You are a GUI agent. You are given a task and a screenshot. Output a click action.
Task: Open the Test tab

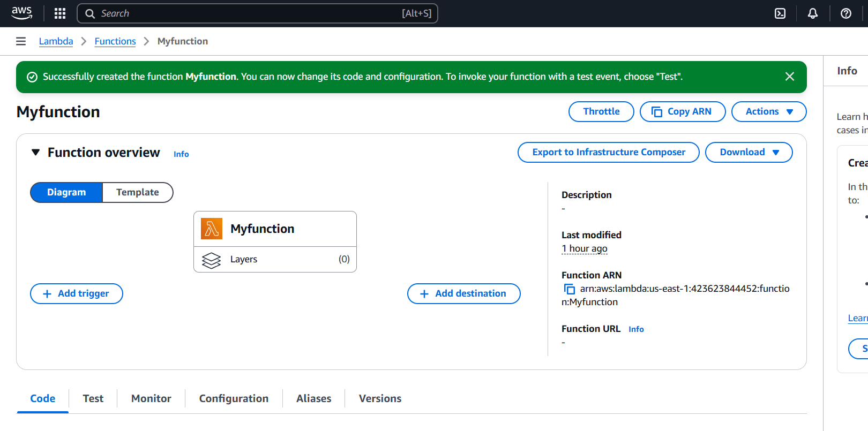pyautogui.click(x=93, y=398)
